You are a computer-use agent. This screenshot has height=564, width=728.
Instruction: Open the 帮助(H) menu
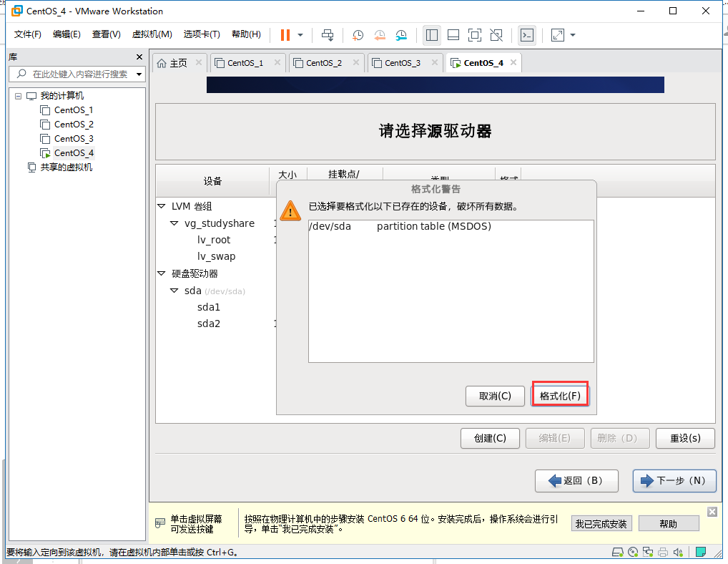[x=246, y=34]
